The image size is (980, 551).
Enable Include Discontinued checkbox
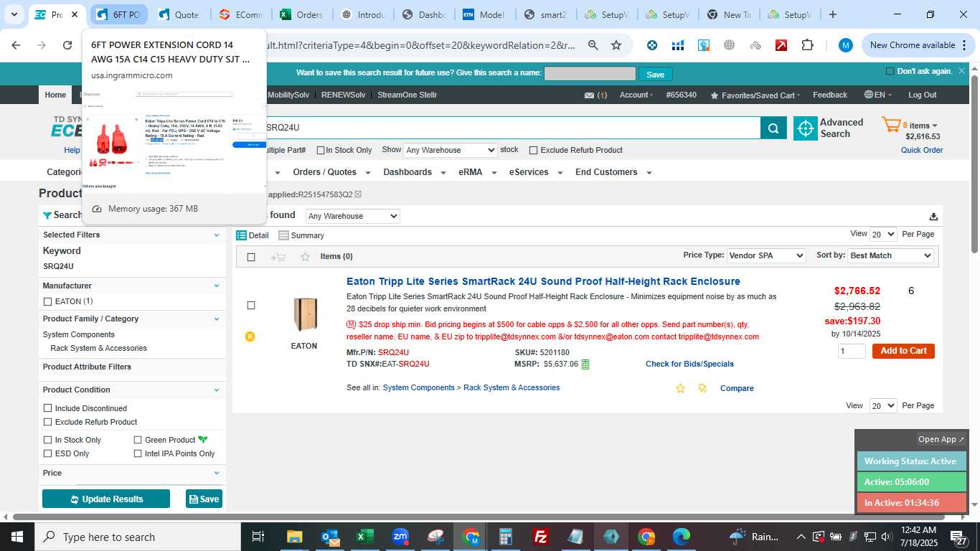[48, 408]
